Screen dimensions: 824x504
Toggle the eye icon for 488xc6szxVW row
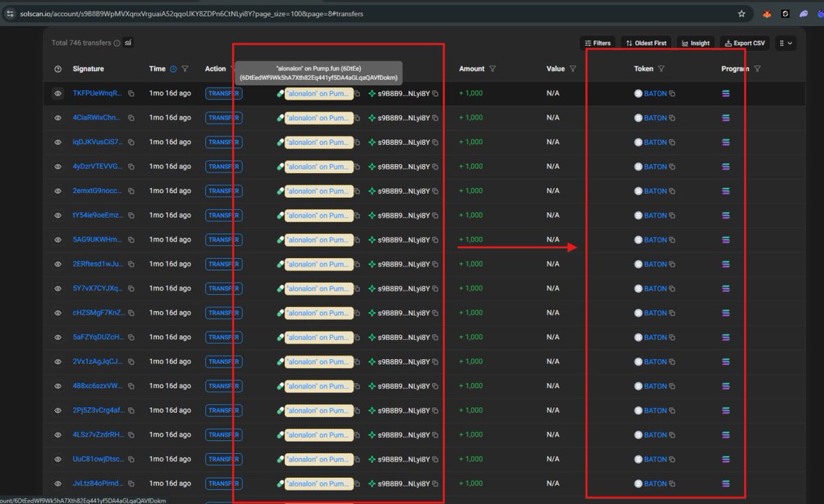coord(58,386)
